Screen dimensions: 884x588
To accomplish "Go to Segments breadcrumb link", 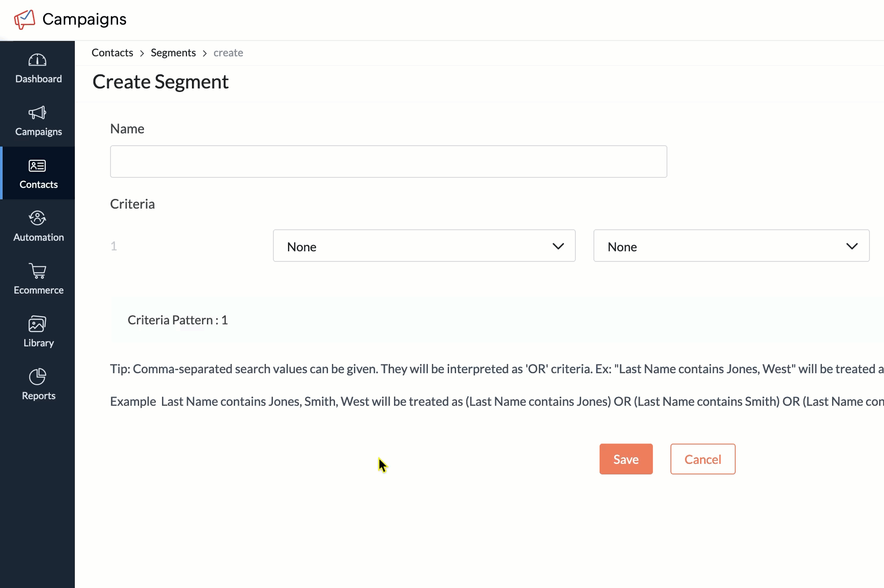I will pyautogui.click(x=173, y=53).
